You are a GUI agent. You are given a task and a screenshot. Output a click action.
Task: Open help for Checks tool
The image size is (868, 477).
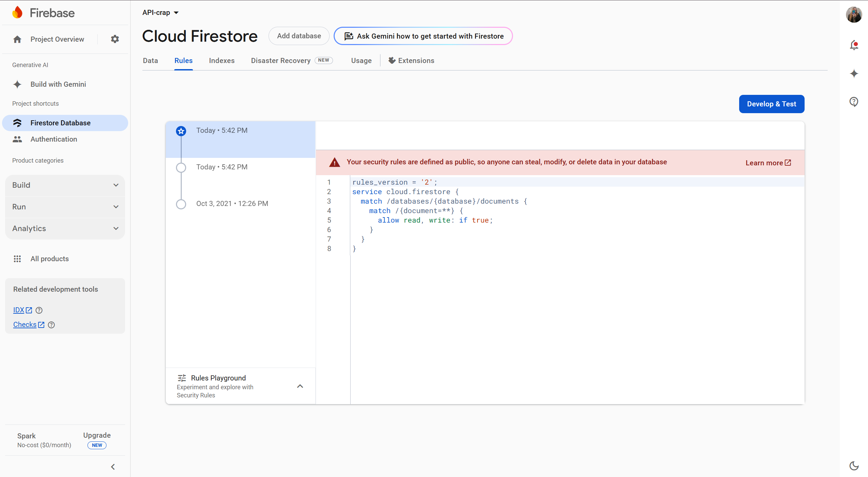[51, 325]
